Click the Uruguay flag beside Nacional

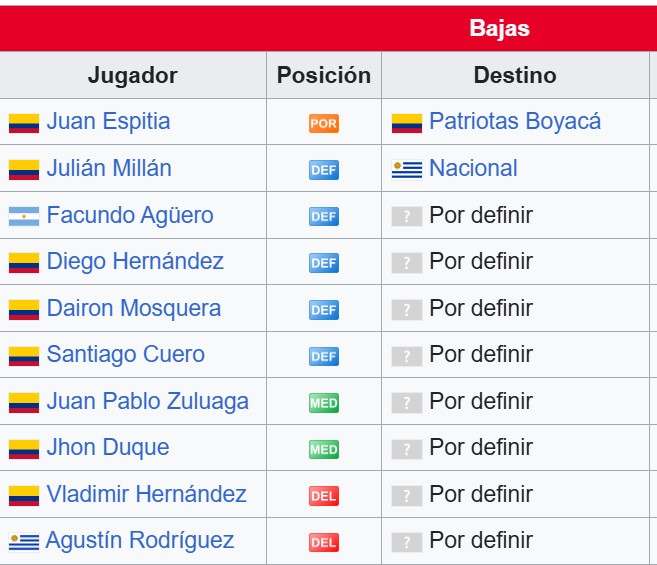(407, 169)
